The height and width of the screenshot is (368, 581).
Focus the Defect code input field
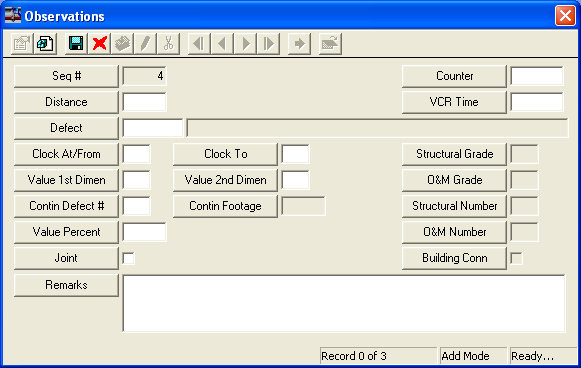pyautogui.click(x=153, y=128)
